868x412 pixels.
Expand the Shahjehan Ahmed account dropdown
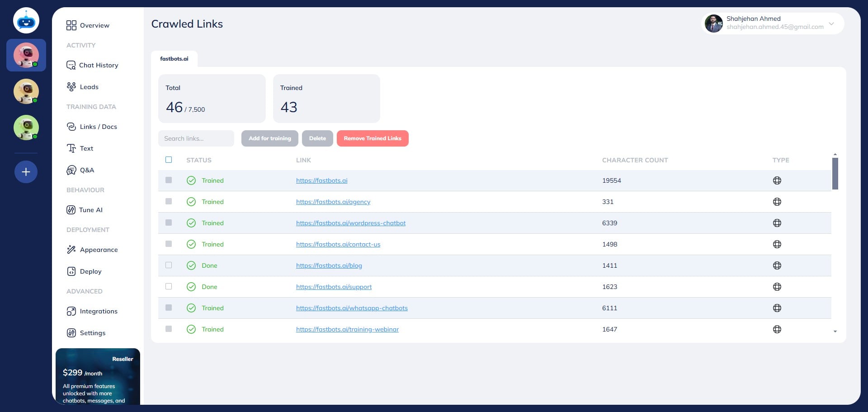click(x=831, y=24)
